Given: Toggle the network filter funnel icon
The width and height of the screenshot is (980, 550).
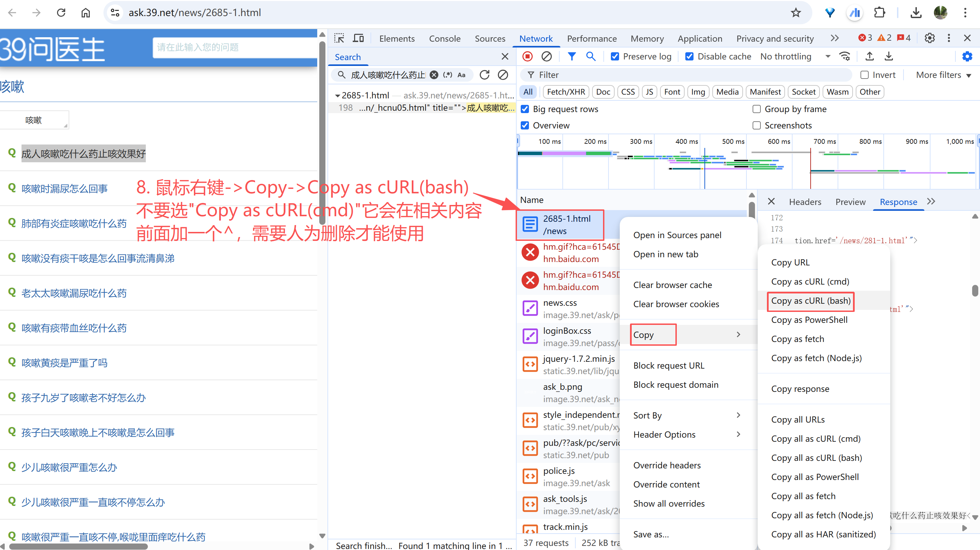Looking at the screenshot, I should (x=571, y=57).
